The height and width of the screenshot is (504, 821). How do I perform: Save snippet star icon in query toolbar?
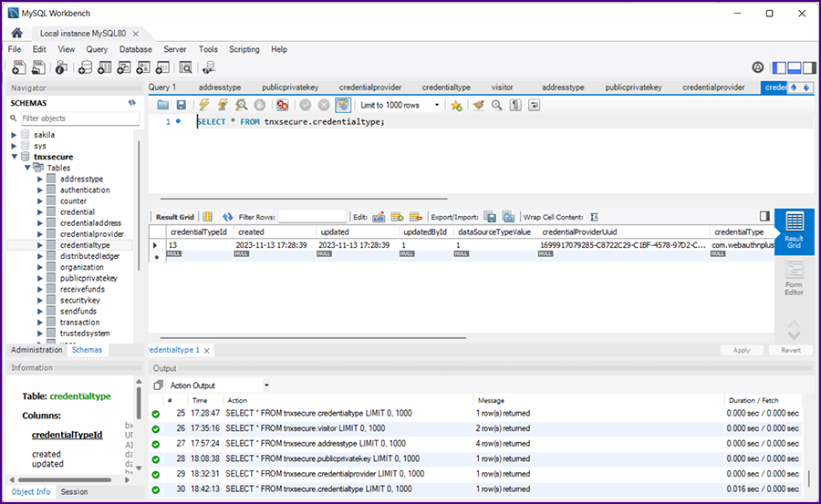pyautogui.click(x=457, y=106)
